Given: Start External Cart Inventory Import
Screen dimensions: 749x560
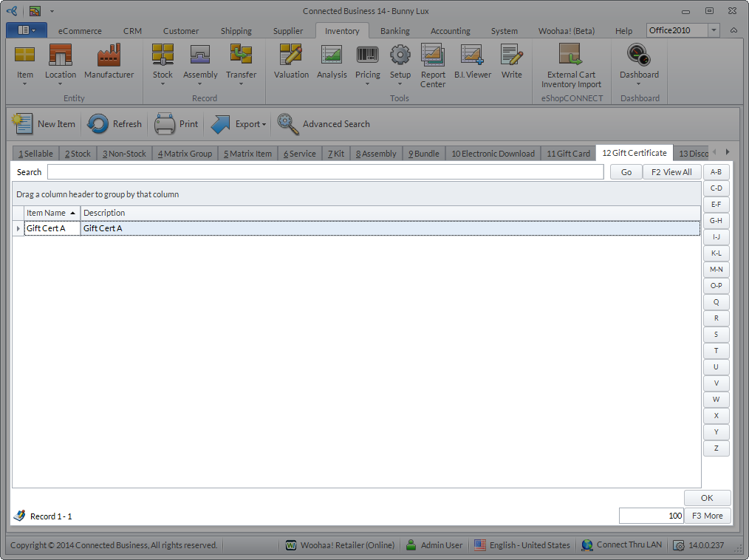Looking at the screenshot, I should coord(571,66).
